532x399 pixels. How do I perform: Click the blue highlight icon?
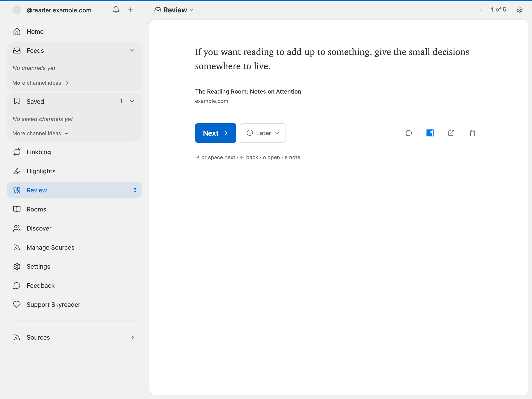pos(430,133)
